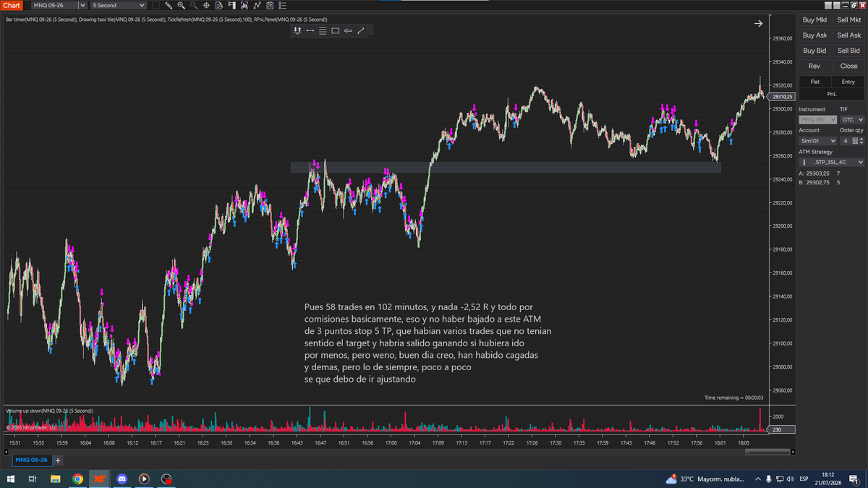
Task: Click the current price marker 29310,25
Action: tap(783, 96)
